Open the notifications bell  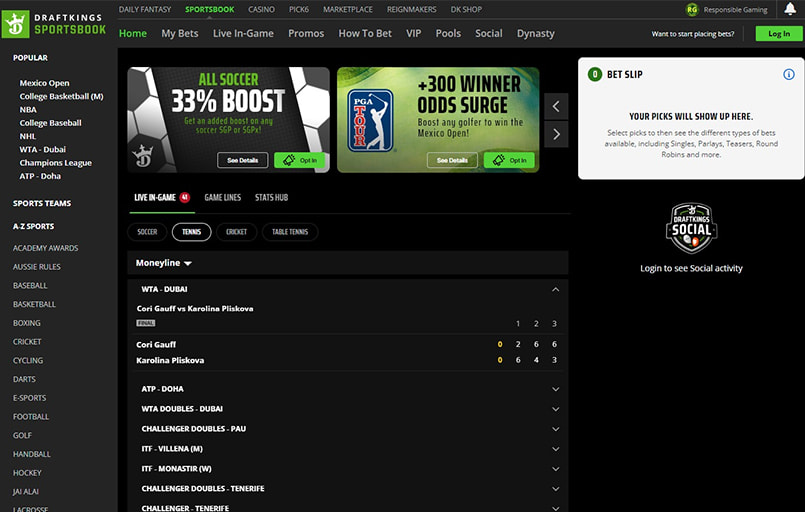(790, 9)
